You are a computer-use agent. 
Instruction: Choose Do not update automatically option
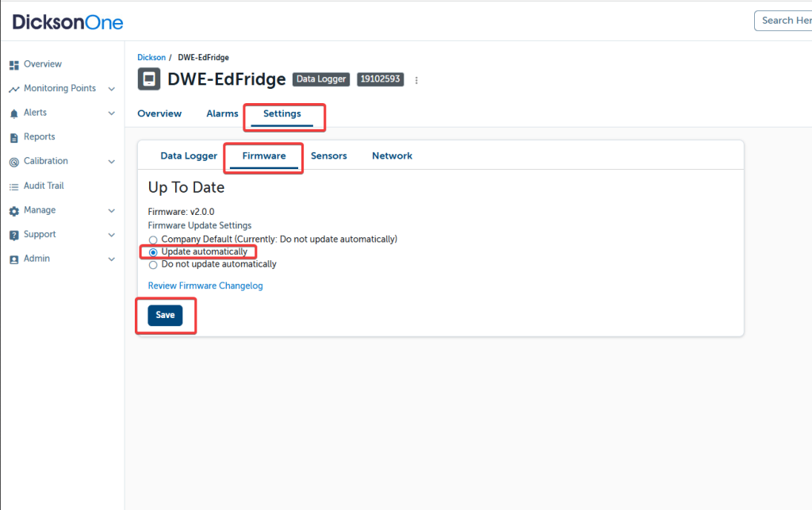pos(153,265)
